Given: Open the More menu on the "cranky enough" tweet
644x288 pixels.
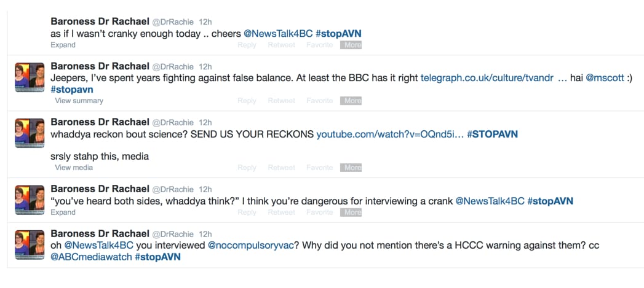Looking at the screenshot, I should click(352, 45).
